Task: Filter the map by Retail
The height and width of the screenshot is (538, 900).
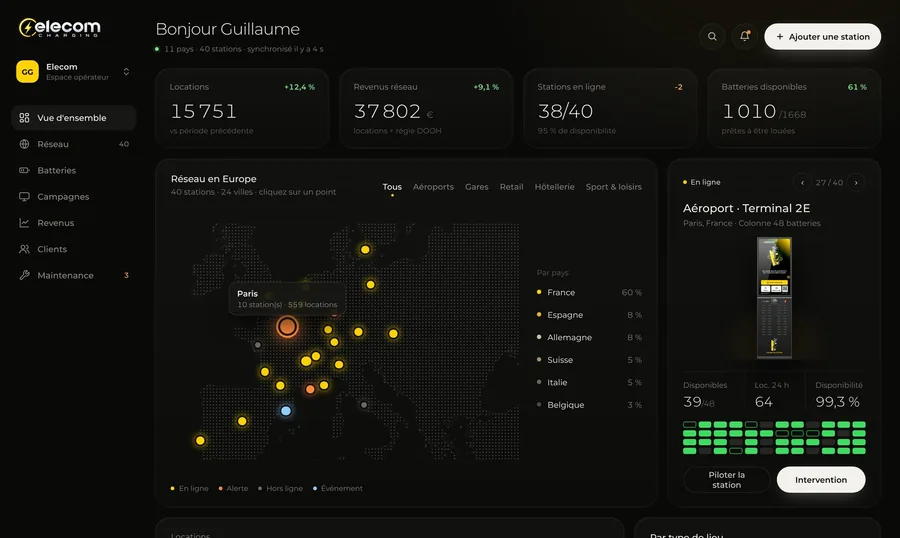Action: click(x=511, y=187)
